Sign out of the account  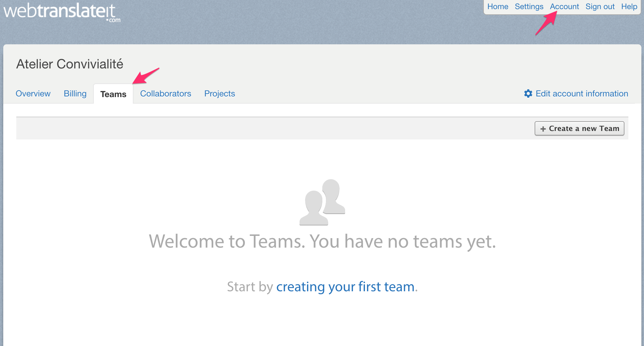600,7
